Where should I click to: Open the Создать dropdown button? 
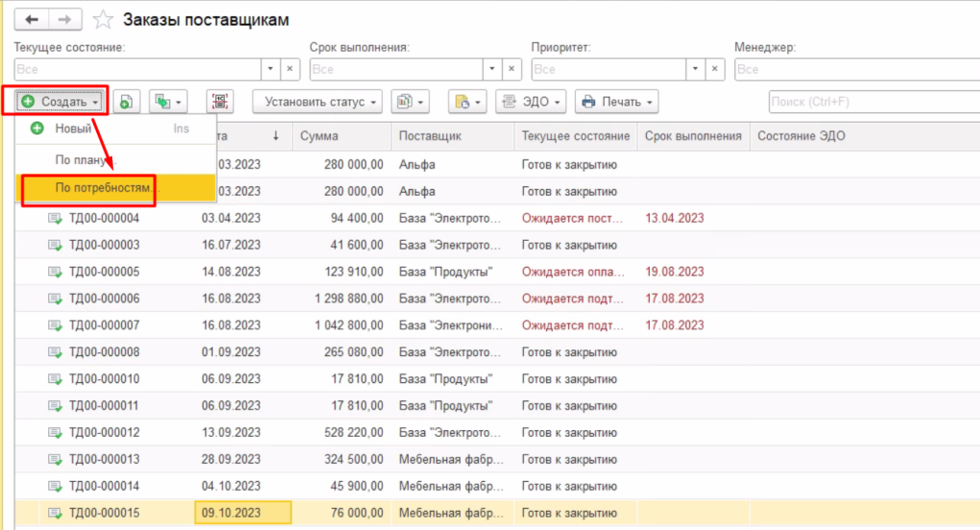[x=60, y=102]
